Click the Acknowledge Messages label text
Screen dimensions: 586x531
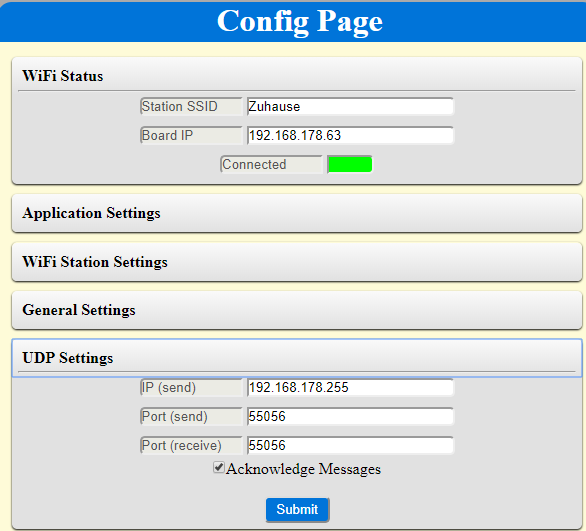click(x=303, y=469)
